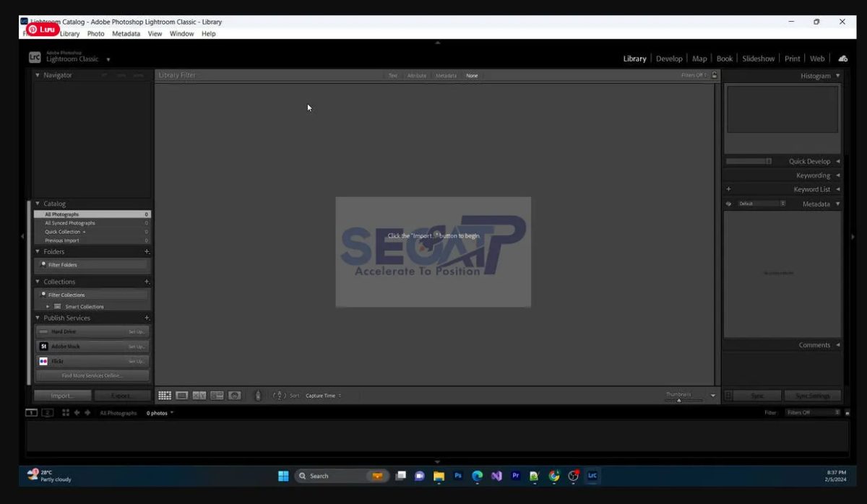Add folder with Folders plus icon
The width and height of the screenshot is (867, 504).
coord(147,252)
